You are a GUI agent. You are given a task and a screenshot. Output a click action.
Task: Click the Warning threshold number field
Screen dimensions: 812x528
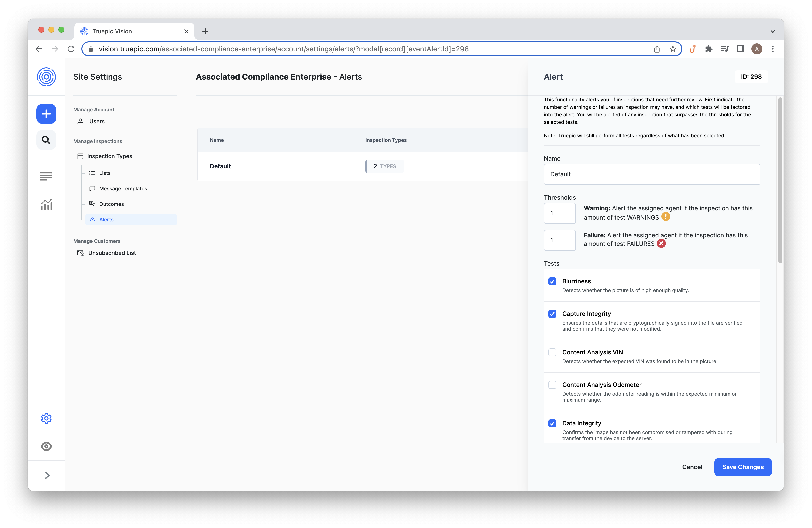(559, 213)
